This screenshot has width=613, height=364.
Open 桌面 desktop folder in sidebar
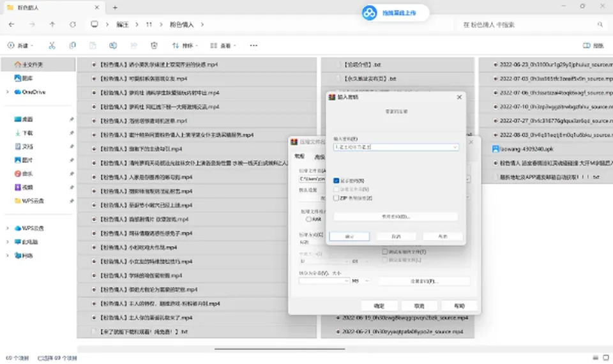click(24, 119)
